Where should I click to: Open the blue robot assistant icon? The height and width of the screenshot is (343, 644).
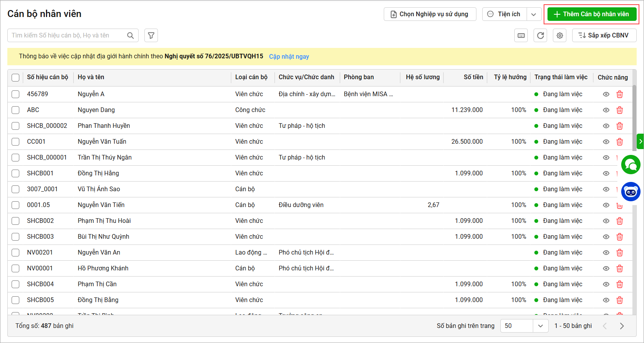630,192
